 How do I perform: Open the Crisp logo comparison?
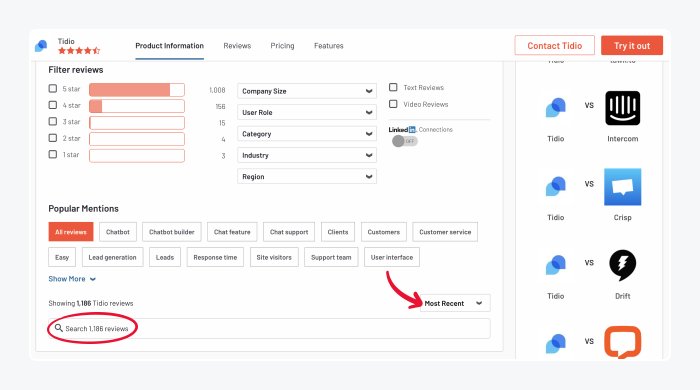click(x=622, y=187)
